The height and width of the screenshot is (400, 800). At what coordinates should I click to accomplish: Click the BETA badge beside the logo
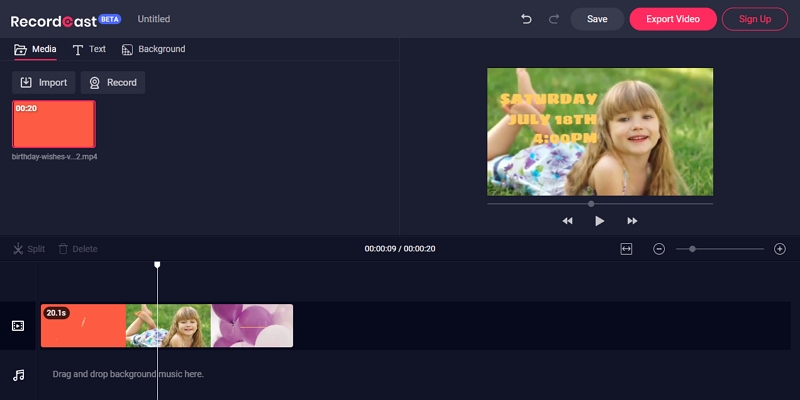pyautogui.click(x=110, y=19)
